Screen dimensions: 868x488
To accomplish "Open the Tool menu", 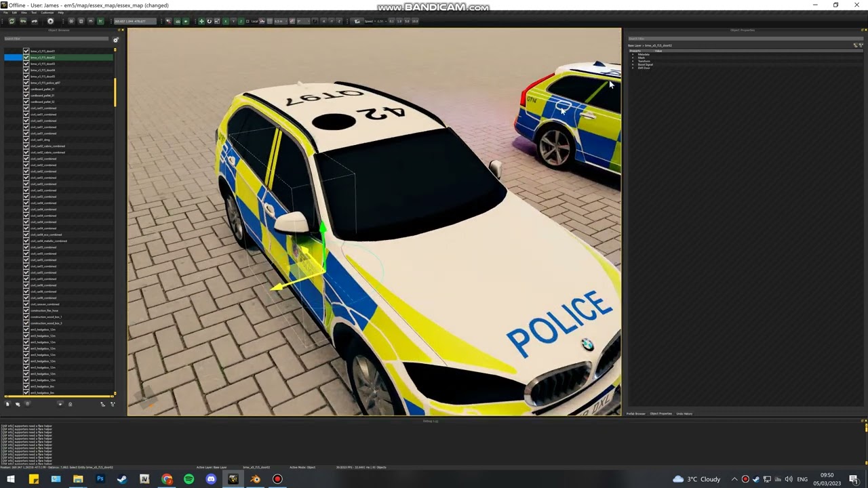I will (x=34, y=12).
